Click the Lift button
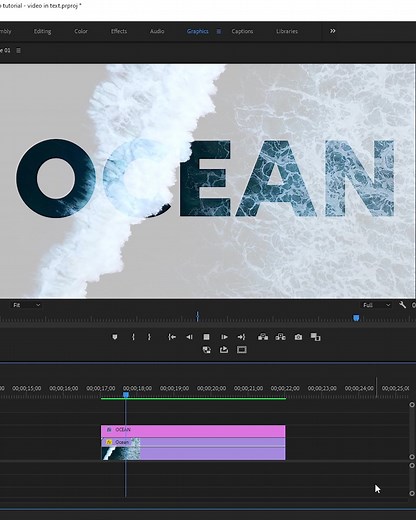The width and height of the screenshot is (416, 520). coord(263,337)
